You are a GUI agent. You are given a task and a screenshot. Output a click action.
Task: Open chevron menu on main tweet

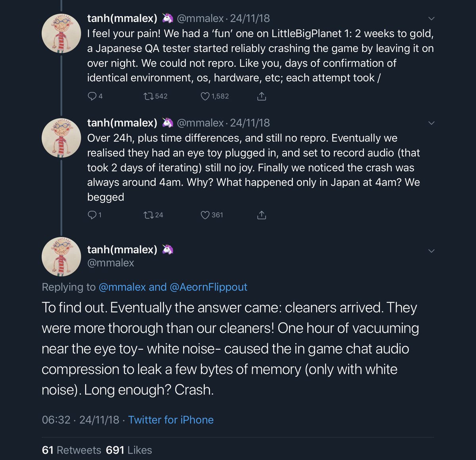432,250
